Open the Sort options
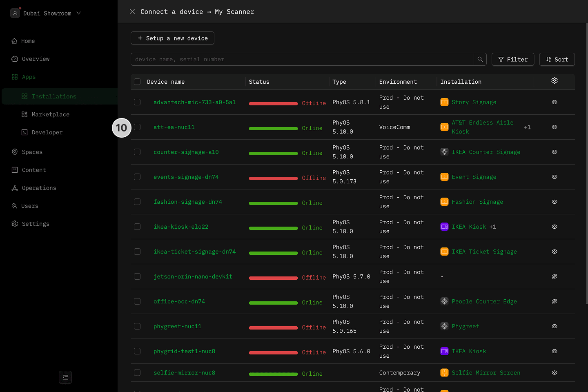Screen dimensions: 588x392 pos(557,59)
